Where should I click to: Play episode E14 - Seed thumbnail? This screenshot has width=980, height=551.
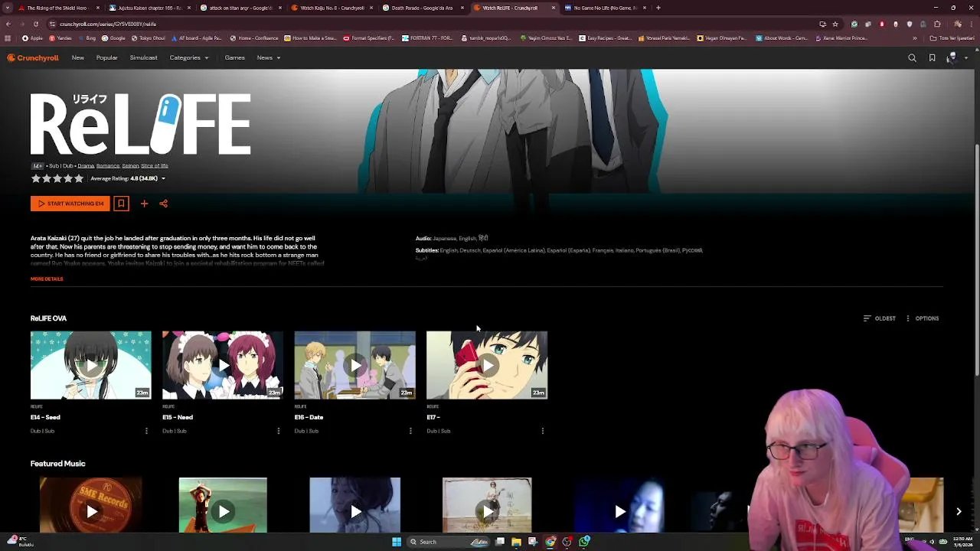click(x=91, y=365)
